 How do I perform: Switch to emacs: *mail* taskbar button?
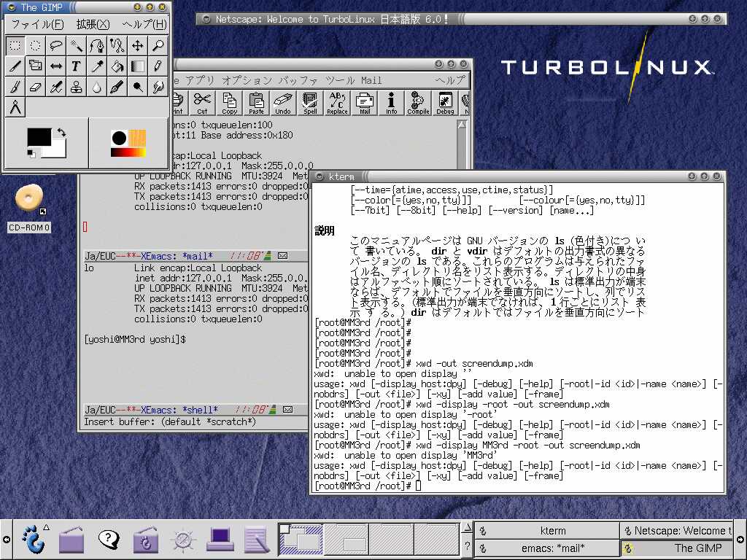tap(547, 548)
